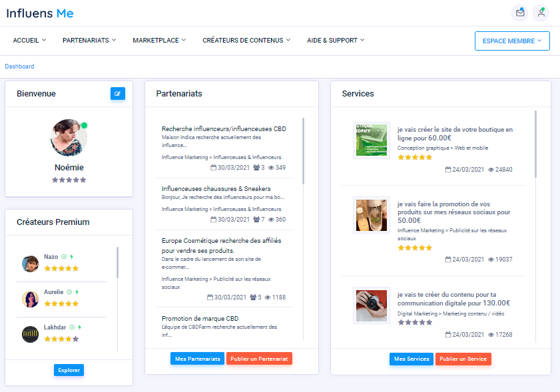The image size is (560, 392).
Task: Click the Dashboard breadcrumb link
Action: pos(19,67)
